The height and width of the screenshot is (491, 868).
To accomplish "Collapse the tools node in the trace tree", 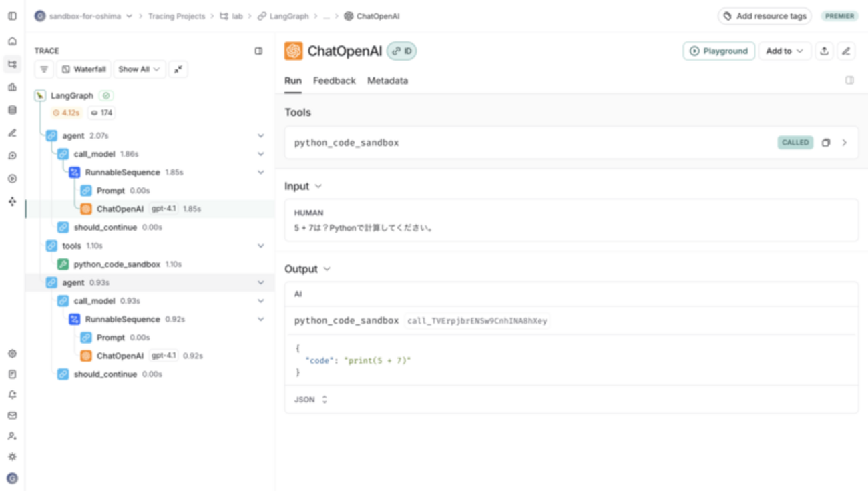I will click(x=260, y=246).
